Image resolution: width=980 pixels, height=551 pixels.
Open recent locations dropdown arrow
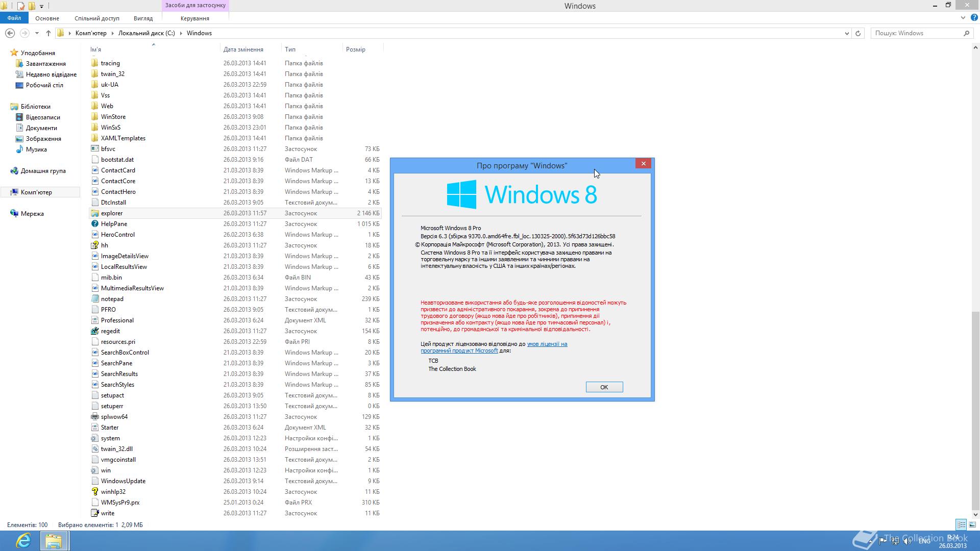coord(37,33)
